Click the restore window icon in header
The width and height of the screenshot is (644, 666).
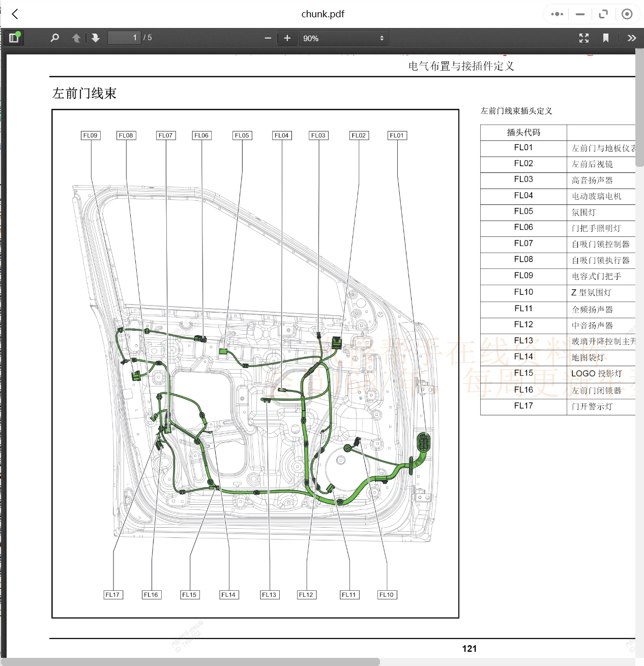tap(603, 14)
